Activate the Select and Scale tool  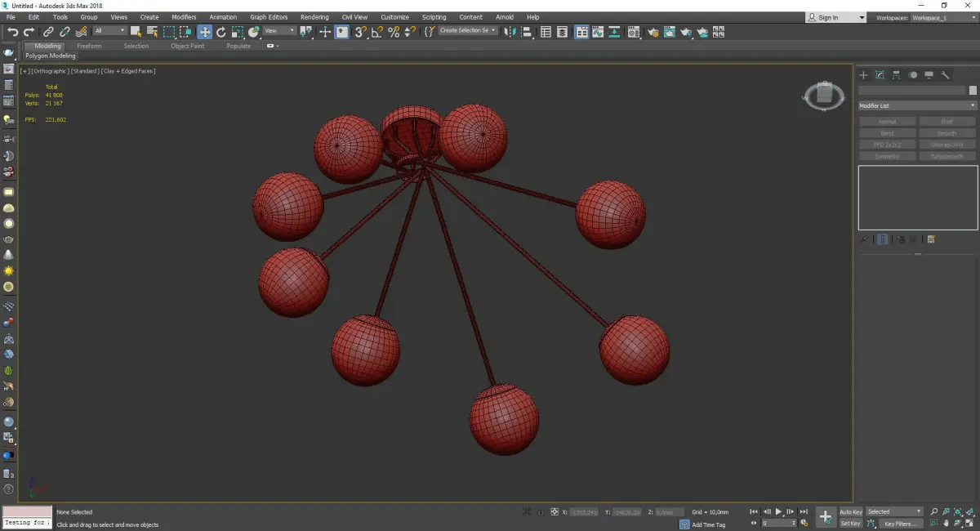(x=238, y=32)
